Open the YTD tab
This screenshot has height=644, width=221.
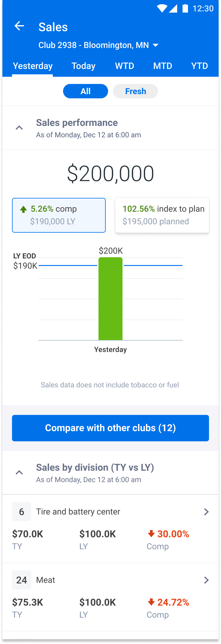point(200,66)
